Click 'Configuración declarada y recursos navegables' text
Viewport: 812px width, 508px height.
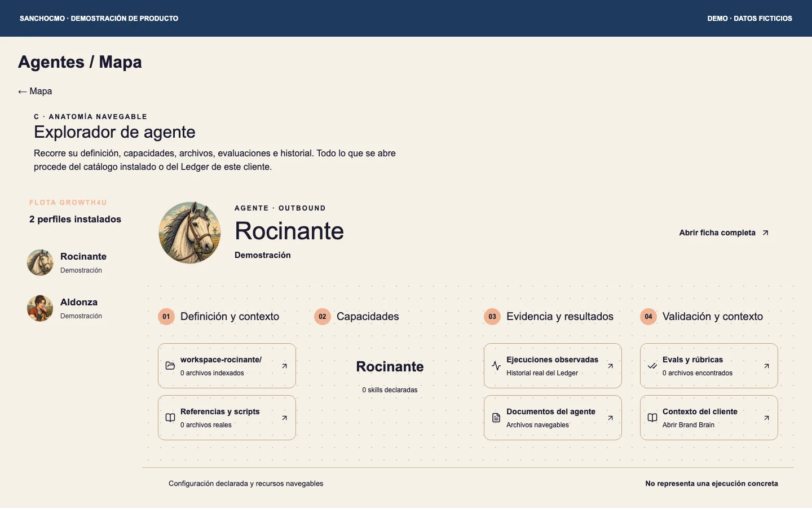click(x=246, y=484)
